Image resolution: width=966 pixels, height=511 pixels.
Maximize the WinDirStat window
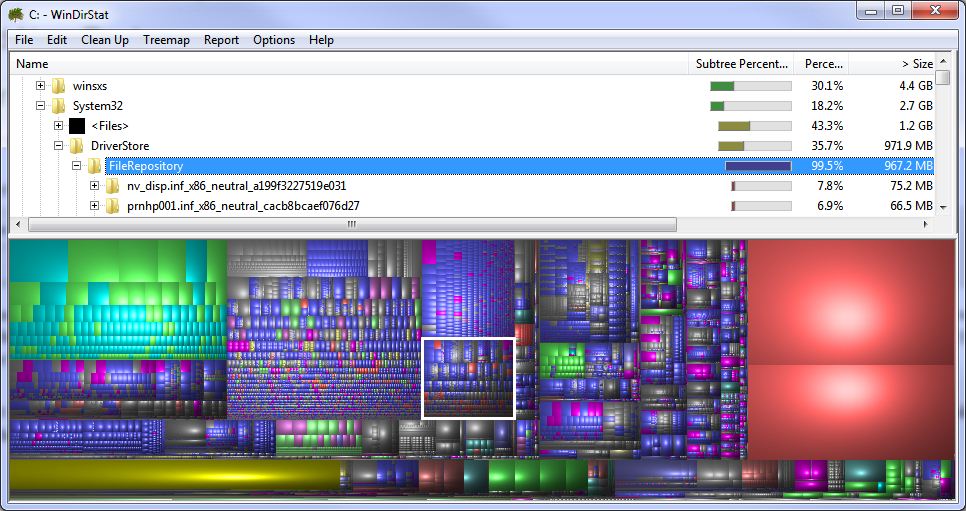898,10
